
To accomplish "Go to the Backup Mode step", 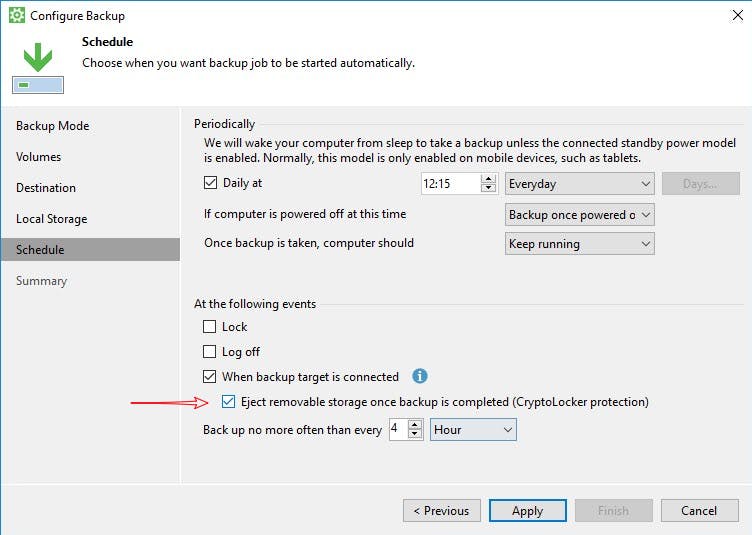I will (53, 126).
